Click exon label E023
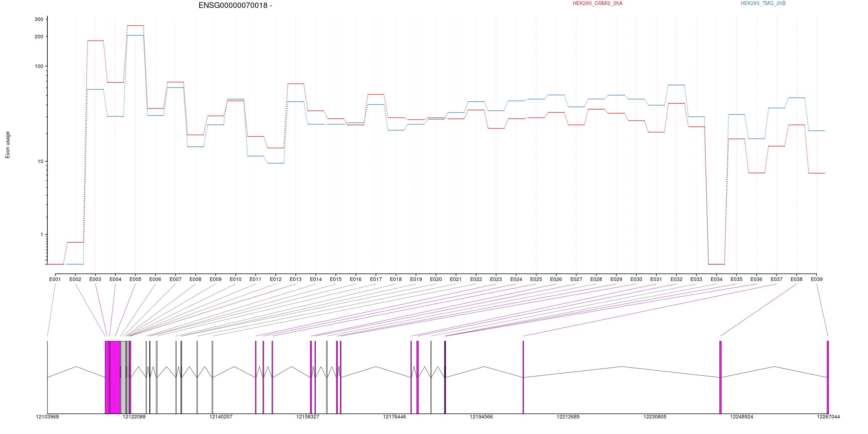The height and width of the screenshot is (434, 868). pos(496,279)
